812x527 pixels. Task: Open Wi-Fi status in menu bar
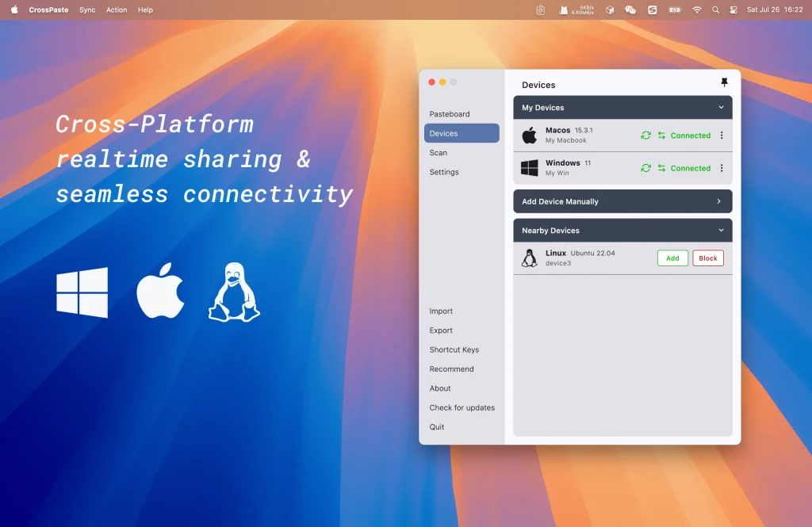click(x=697, y=10)
